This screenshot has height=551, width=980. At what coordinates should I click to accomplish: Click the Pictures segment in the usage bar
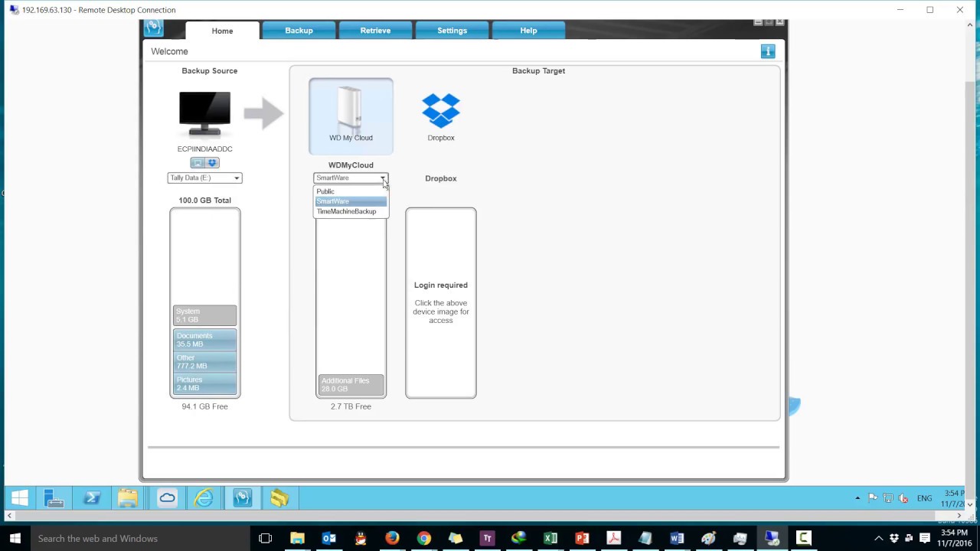point(204,383)
